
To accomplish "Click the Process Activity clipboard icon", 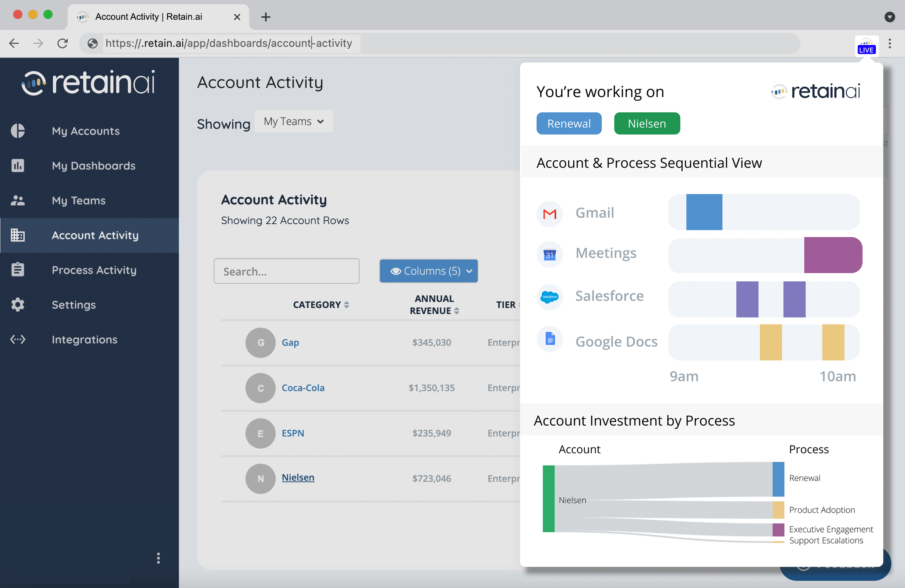I will pyautogui.click(x=18, y=270).
